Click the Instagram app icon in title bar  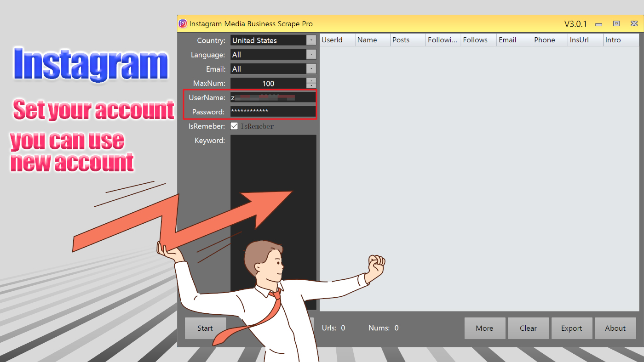(183, 23)
